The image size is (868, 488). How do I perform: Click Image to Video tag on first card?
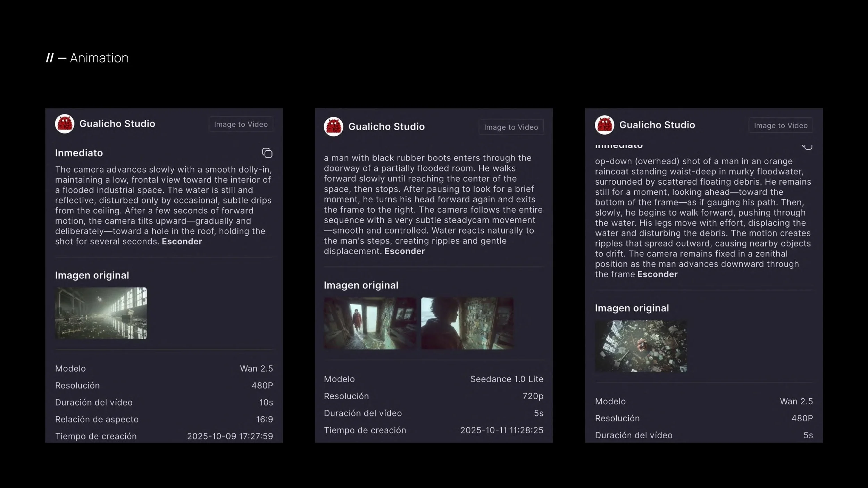pyautogui.click(x=241, y=124)
